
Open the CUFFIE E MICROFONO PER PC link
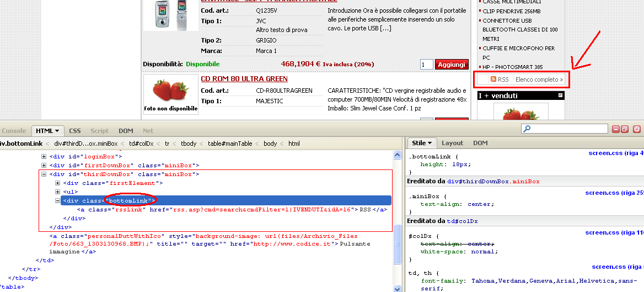(x=519, y=53)
